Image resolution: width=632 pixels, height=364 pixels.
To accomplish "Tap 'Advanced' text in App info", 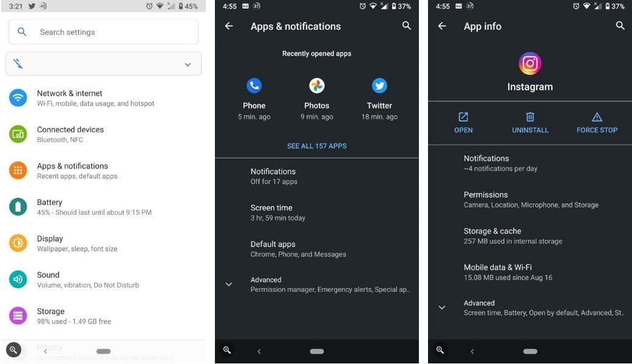I will (x=479, y=303).
